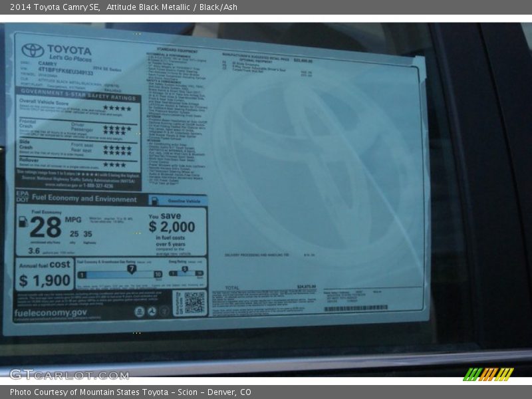Click 'GOVERNMENT 5-STAR SAFETY RATINGS' header
Screen dimensions: 532x399
[x=78, y=94]
